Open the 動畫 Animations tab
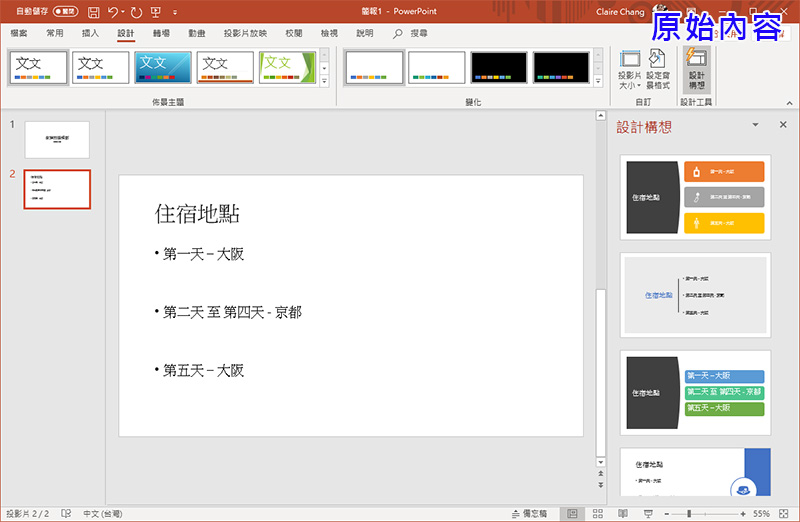 click(x=196, y=33)
